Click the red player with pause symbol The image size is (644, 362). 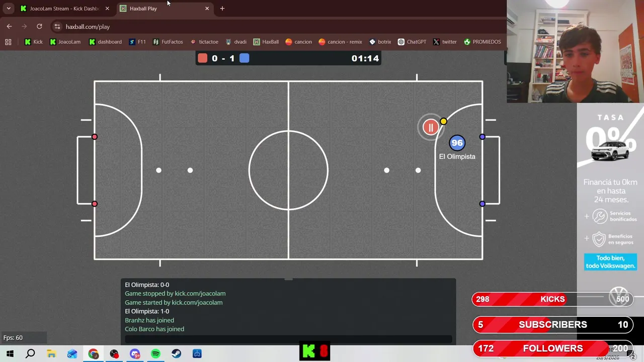(431, 128)
